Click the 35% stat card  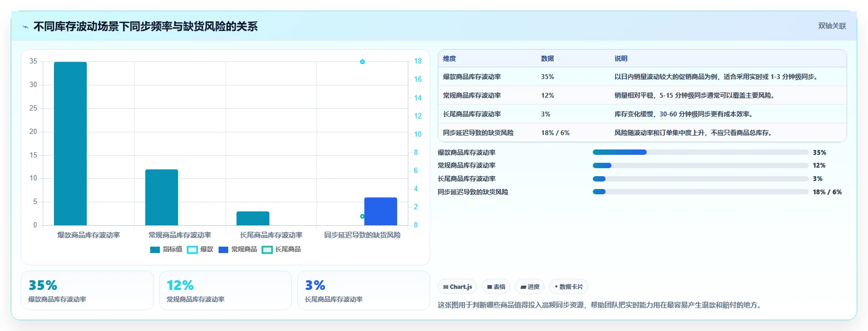coord(87,290)
